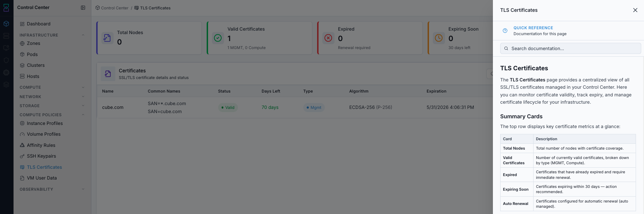
Task: Click the Total Nodes card icon
Action: (107, 38)
